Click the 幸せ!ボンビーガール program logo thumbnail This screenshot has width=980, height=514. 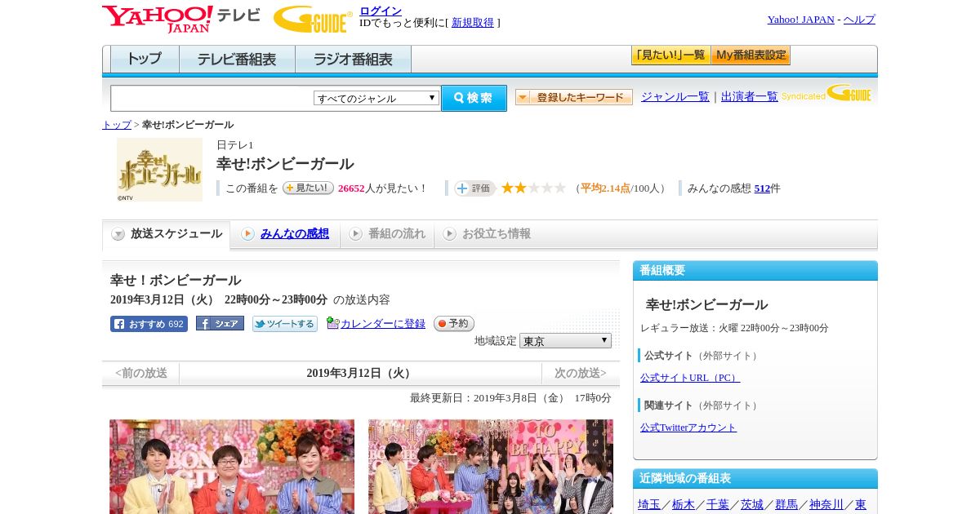[159, 170]
